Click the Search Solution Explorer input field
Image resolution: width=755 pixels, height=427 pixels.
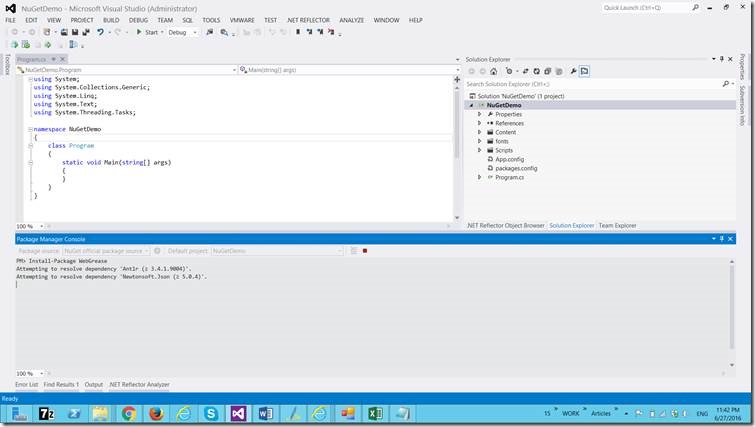[x=592, y=84]
